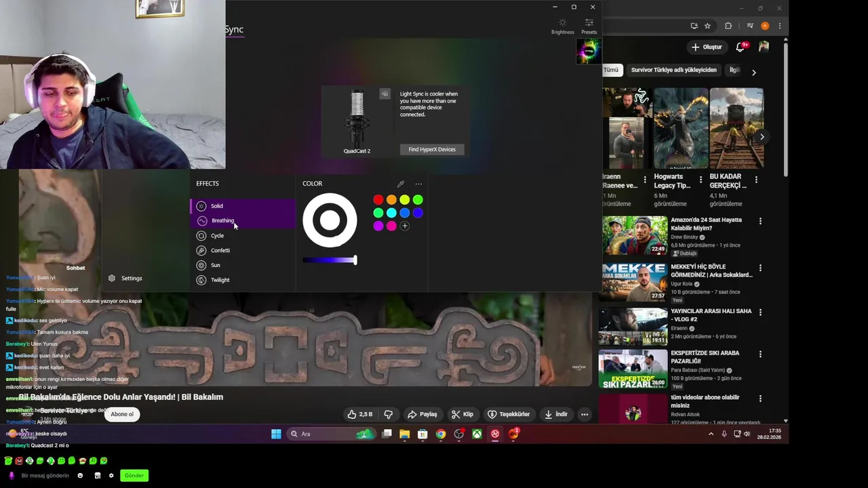Click the Teşekkürler thanks button
This screenshot has width=868, height=488.
point(509,414)
